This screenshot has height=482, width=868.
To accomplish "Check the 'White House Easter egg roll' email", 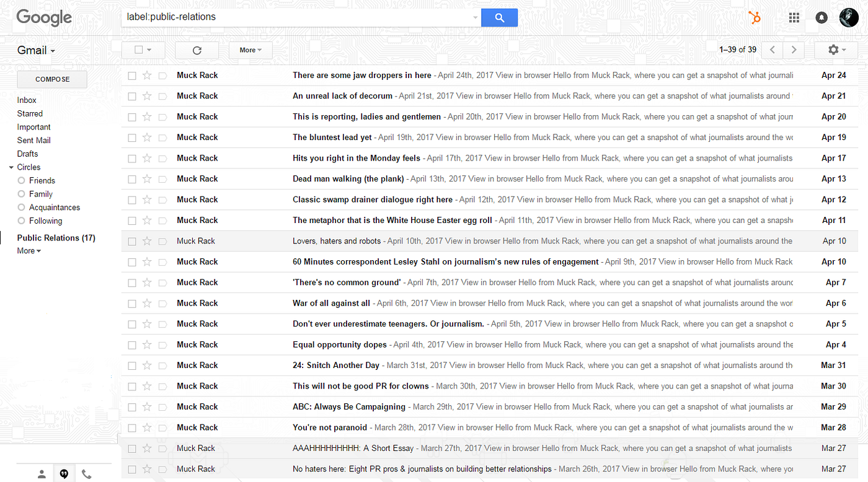I will click(132, 221).
